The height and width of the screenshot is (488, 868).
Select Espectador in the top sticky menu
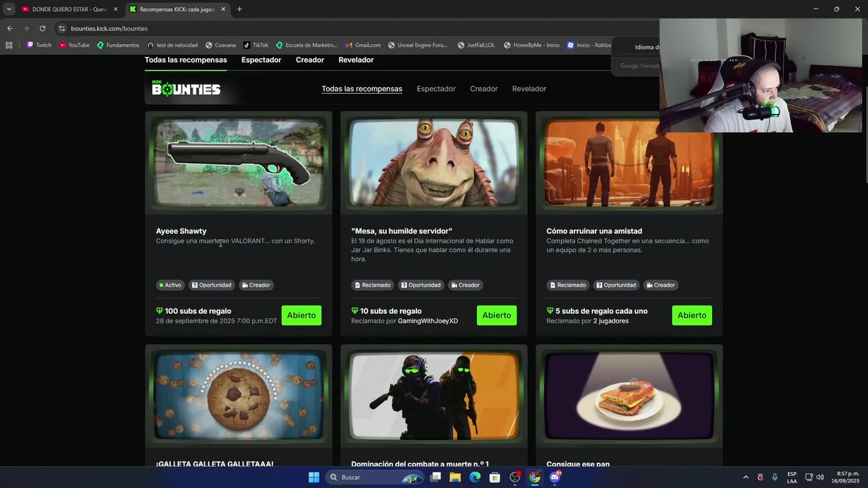pos(261,60)
